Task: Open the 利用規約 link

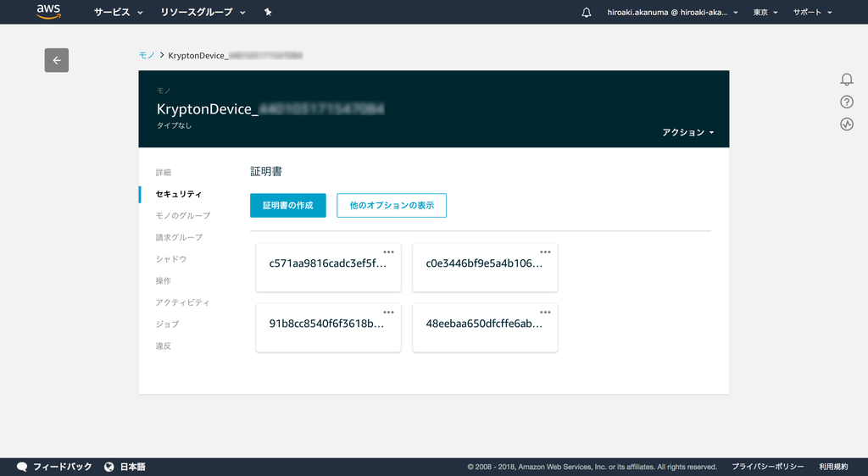Action: click(834, 468)
